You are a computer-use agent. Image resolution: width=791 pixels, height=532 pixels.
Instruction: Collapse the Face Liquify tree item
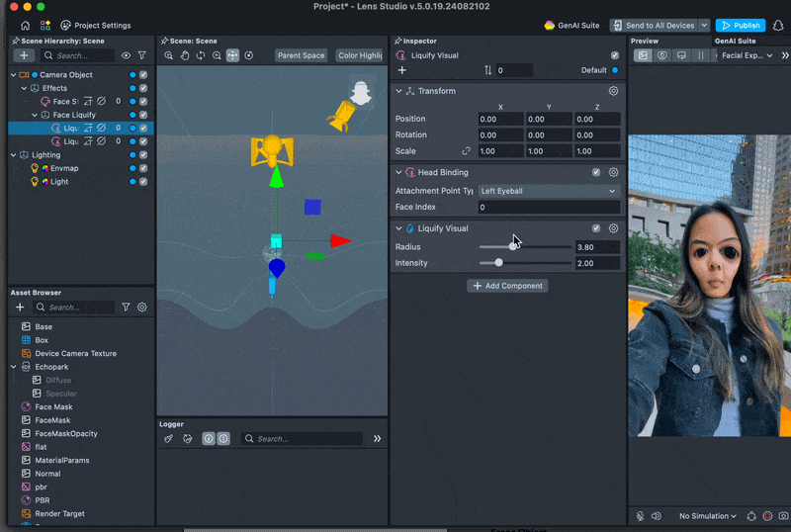[x=34, y=115]
